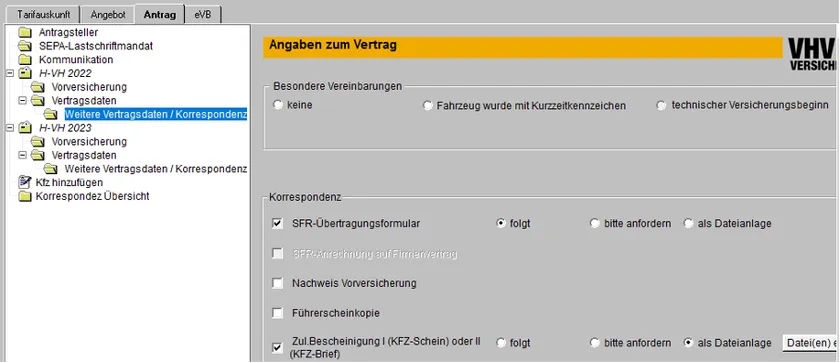Screen dimensions: 840x363
Task: Tick the Führerscheinkopie checkbox
Action: pos(278,313)
